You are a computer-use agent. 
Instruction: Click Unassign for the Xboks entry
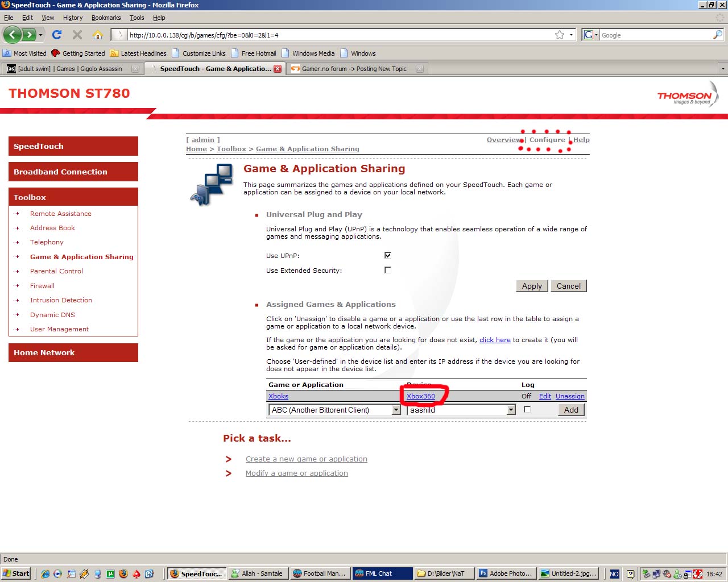point(570,396)
